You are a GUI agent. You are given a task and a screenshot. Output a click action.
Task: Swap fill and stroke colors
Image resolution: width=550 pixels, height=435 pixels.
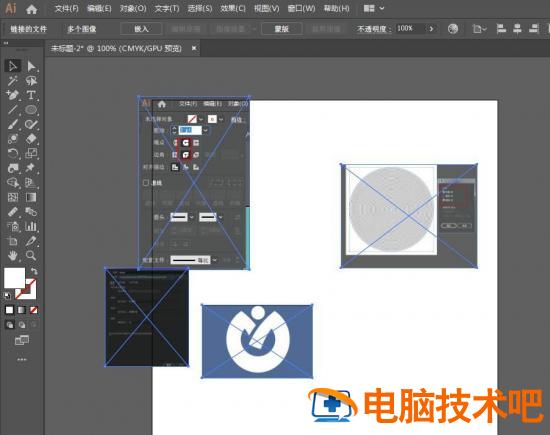[x=34, y=271]
